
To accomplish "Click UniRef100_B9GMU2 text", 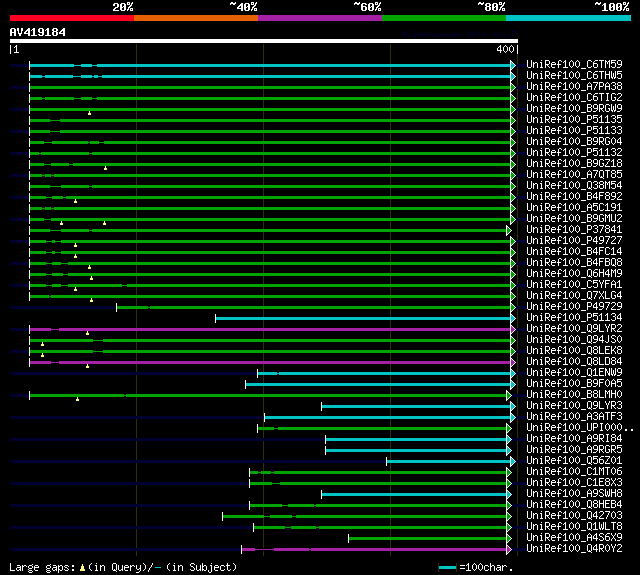I will click(x=574, y=219).
